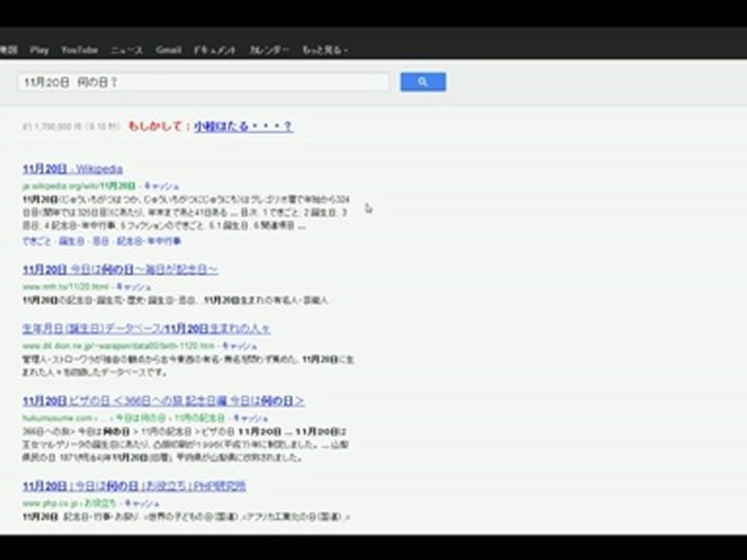Viewport: 747px width, 560px height.
Task: Click the もしかして suggestion link
Action: pos(244,126)
